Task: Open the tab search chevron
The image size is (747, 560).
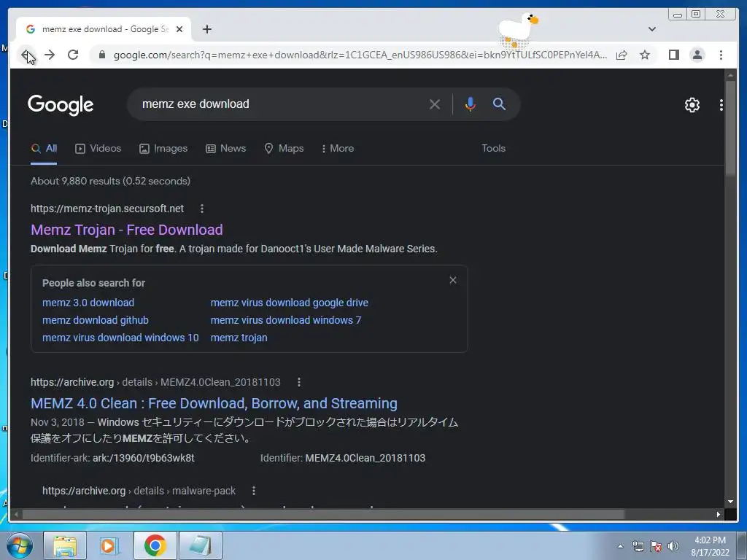Action: tap(651, 29)
